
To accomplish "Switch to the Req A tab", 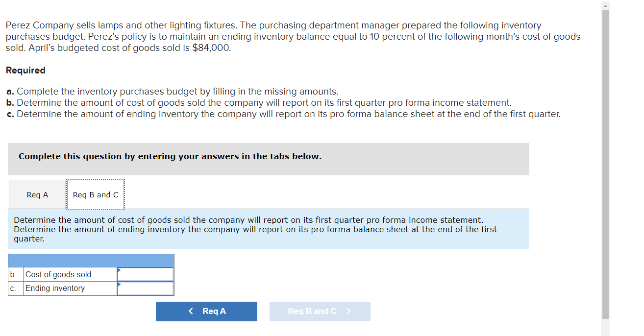I will (37, 195).
